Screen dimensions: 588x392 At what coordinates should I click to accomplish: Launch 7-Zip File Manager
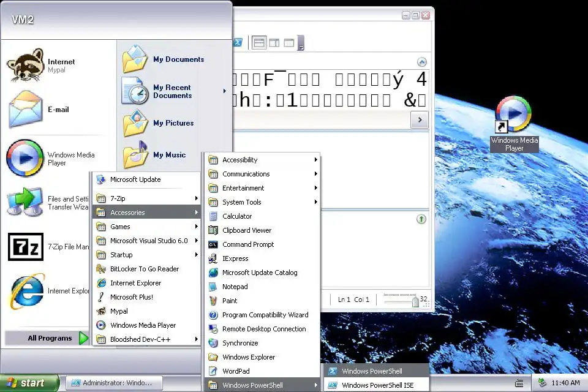(48, 246)
